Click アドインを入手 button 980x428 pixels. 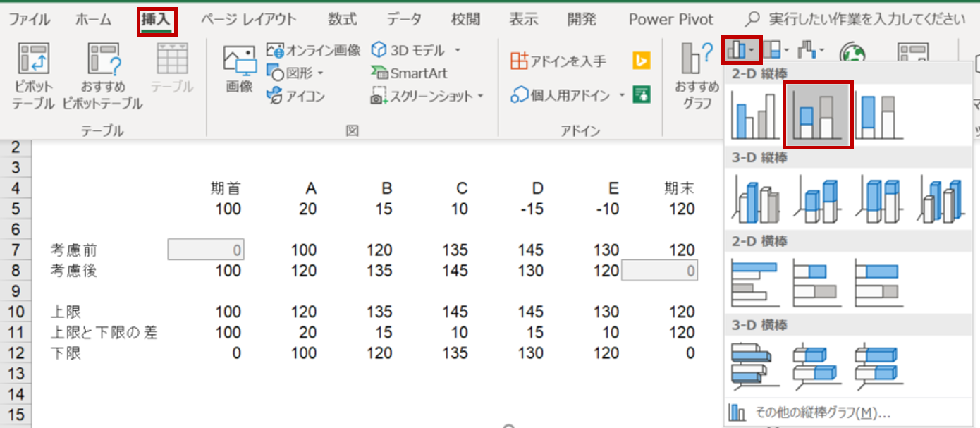point(558,61)
